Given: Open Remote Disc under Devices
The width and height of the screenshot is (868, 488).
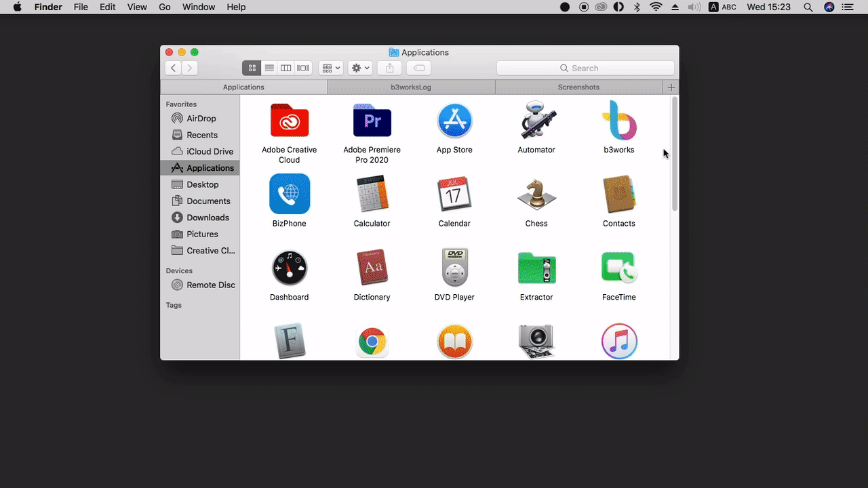Looking at the screenshot, I should tap(200, 285).
